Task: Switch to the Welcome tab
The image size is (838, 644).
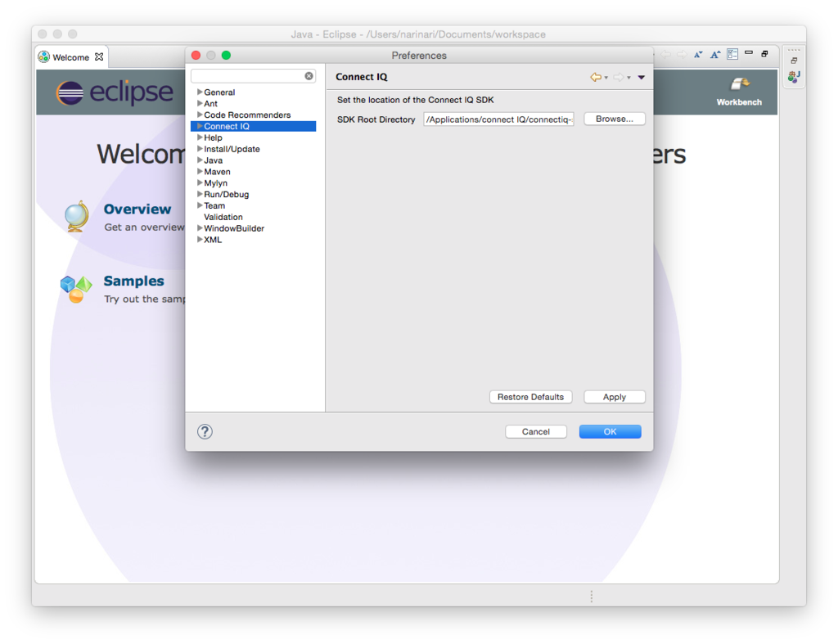Action: pos(71,57)
